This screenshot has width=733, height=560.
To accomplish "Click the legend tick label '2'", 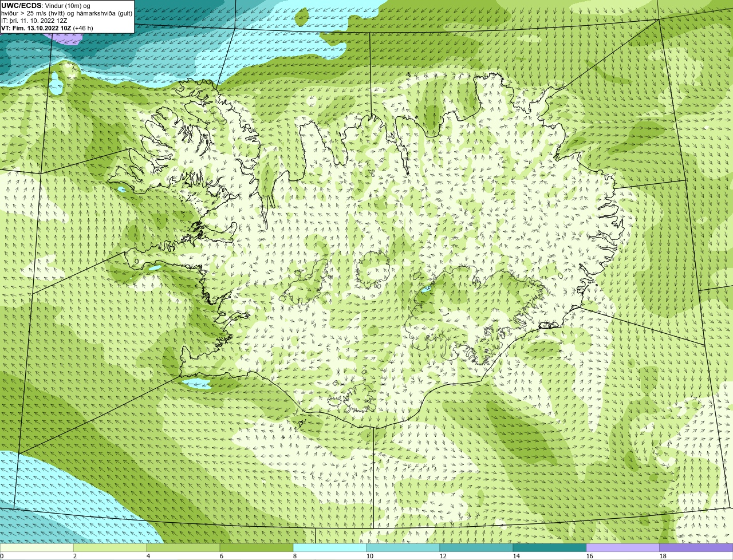I will click(75, 556).
